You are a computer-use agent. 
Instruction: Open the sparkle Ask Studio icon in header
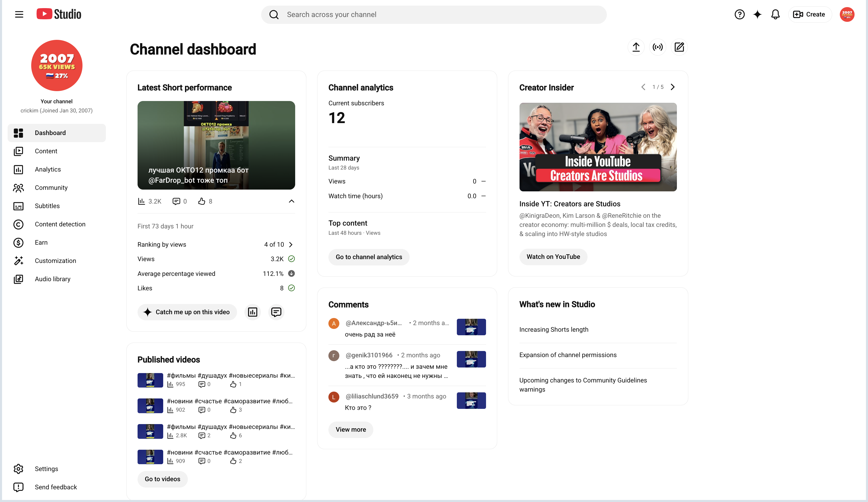click(x=757, y=14)
